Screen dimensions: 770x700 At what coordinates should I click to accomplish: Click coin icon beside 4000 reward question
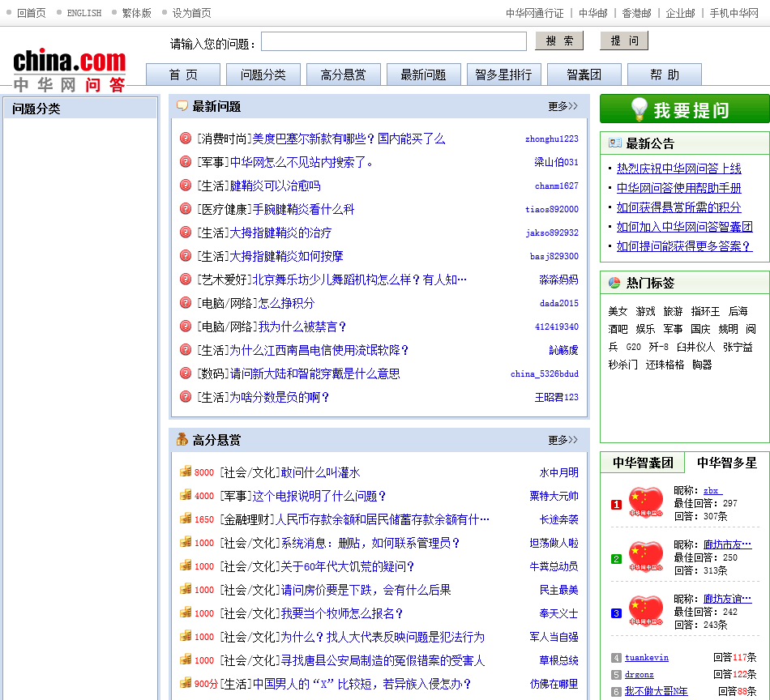tap(185, 495)
